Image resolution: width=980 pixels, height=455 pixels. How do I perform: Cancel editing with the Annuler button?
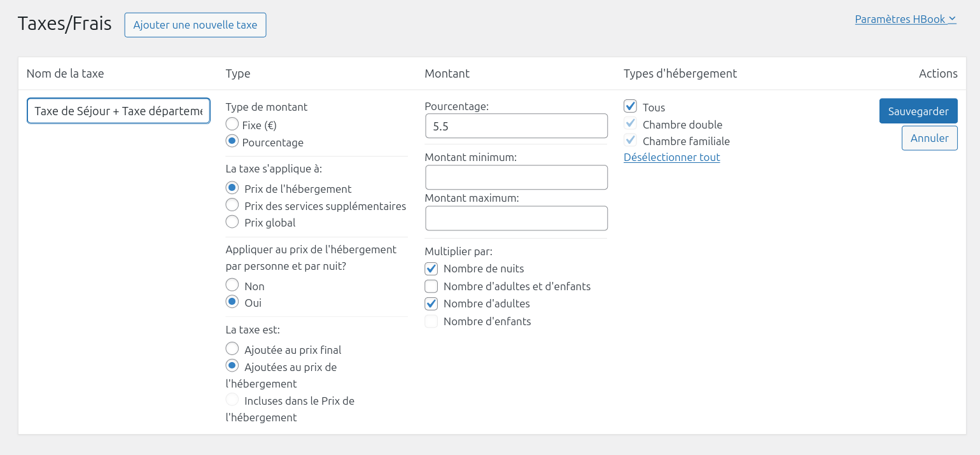point(929,138)
